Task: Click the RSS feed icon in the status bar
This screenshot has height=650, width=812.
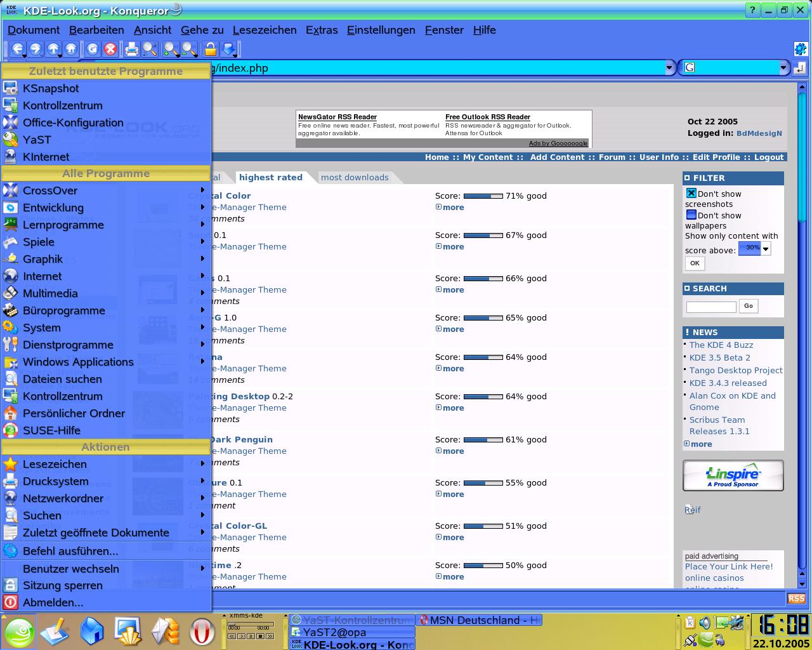Action: (x=796, y=598)
